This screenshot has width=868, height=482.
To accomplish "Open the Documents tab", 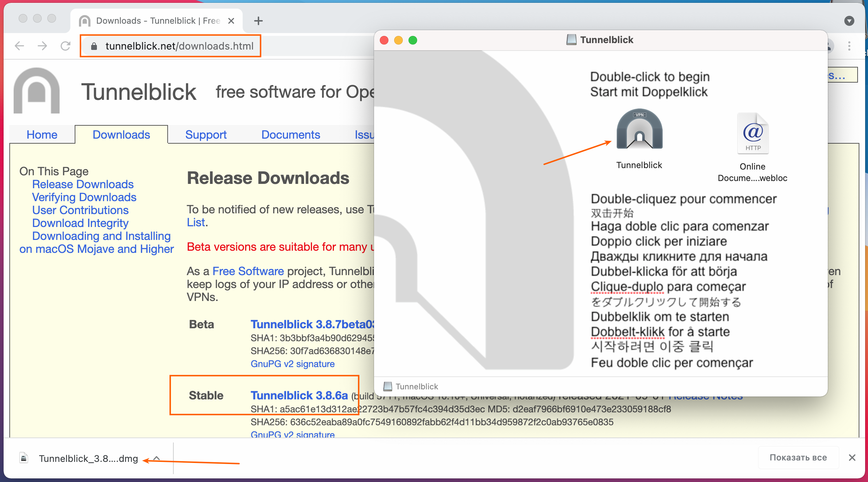I will [290, 135].
